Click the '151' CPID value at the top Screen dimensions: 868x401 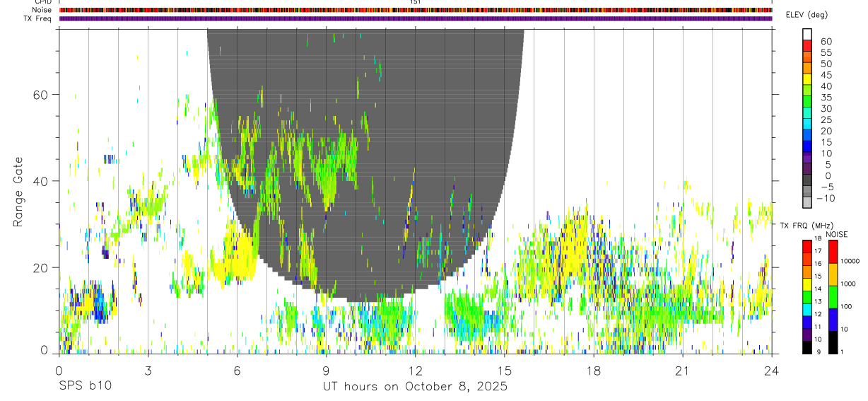click(416, 2)
